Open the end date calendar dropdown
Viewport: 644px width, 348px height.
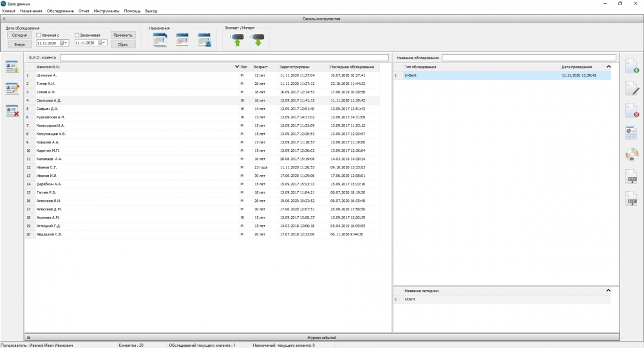pyautogui.click(x=103, y=43)
